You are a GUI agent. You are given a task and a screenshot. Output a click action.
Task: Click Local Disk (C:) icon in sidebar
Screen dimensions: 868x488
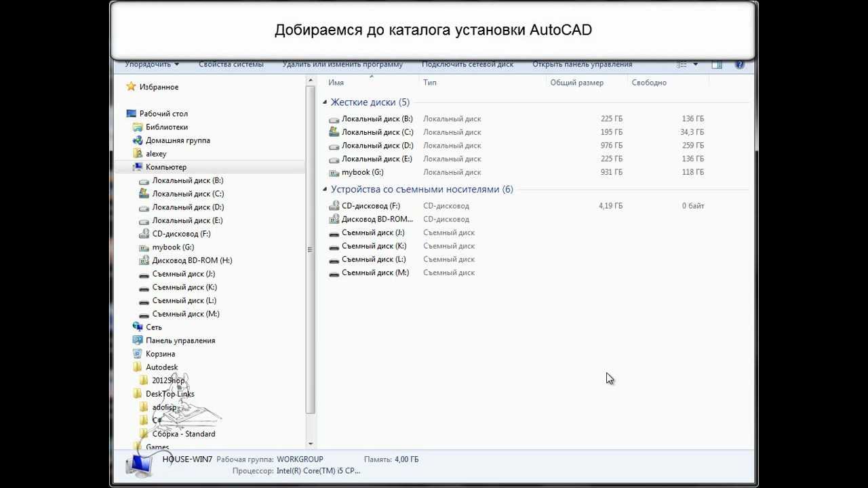(144, 193)
